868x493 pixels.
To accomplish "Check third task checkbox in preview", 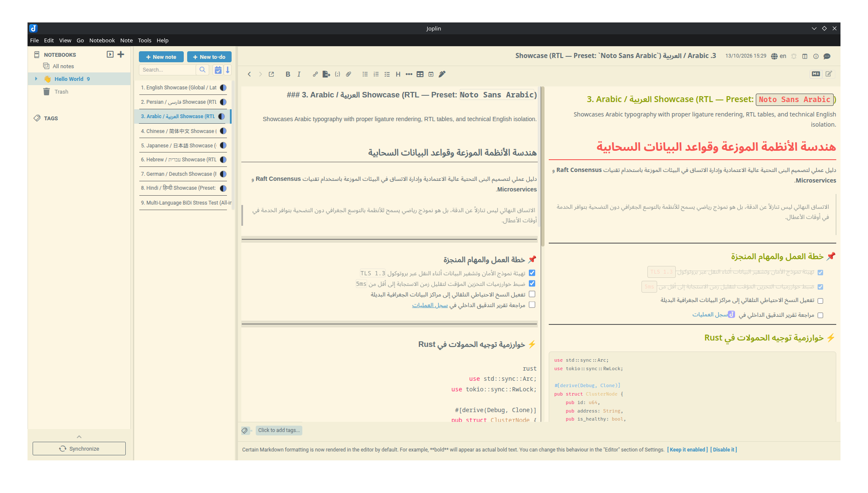I will point(821,301).
